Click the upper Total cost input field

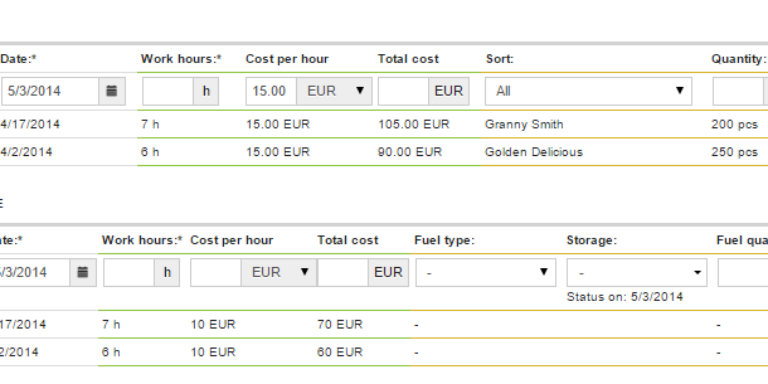(404, 91)
